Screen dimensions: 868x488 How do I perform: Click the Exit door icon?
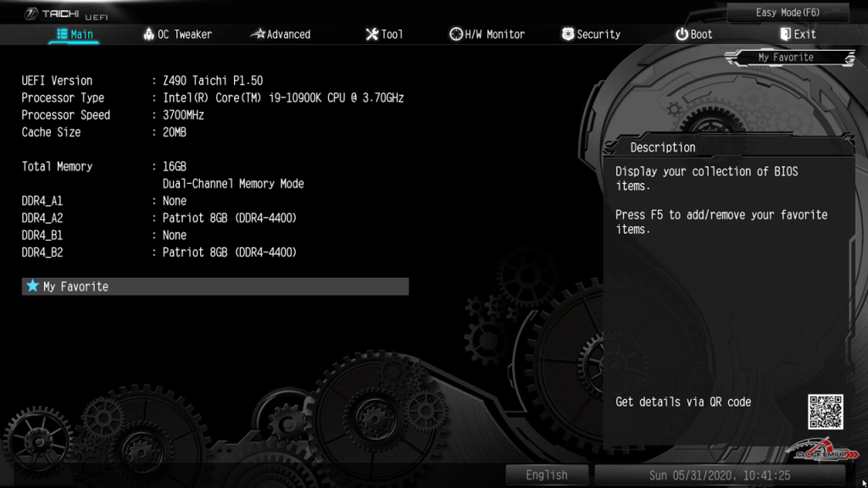coord(785,35)
